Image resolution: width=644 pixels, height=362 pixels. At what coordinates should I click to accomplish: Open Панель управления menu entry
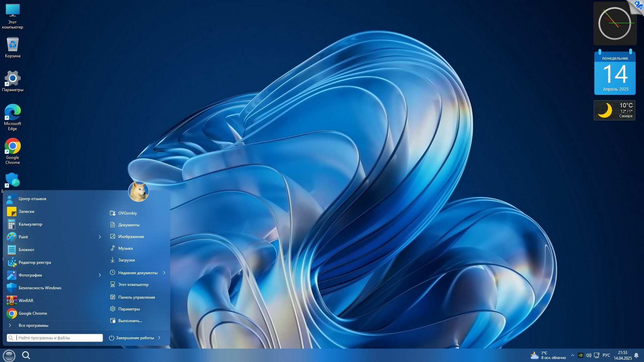click(136, 297)
